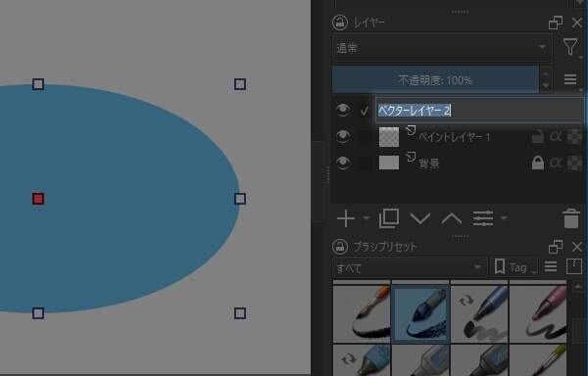588x376 pixels.
Task: Open the layer filter funnel icon
Action: pyautogui.click(x=570, y=48)
